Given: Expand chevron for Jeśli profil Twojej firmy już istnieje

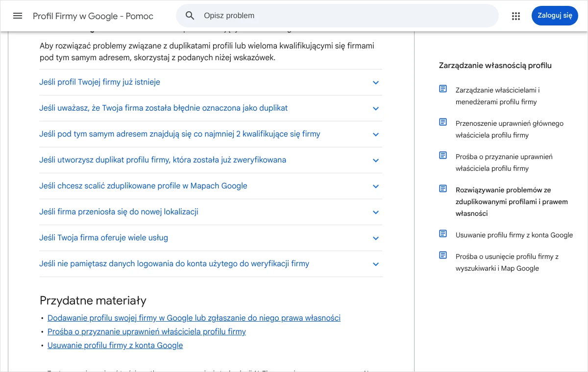Looking at the screenshot, I should (376, 82).
